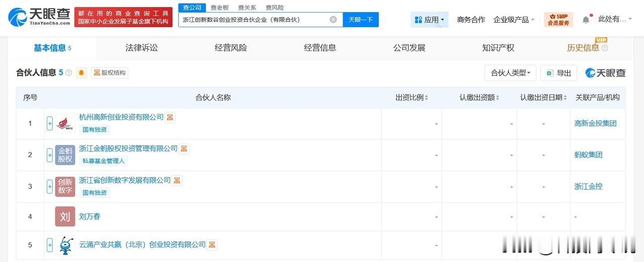This screenshot has height=262, width=644.
Task: Switch to the 公司发展 tab
Action: pyautogui.click(x=409, y=48)
